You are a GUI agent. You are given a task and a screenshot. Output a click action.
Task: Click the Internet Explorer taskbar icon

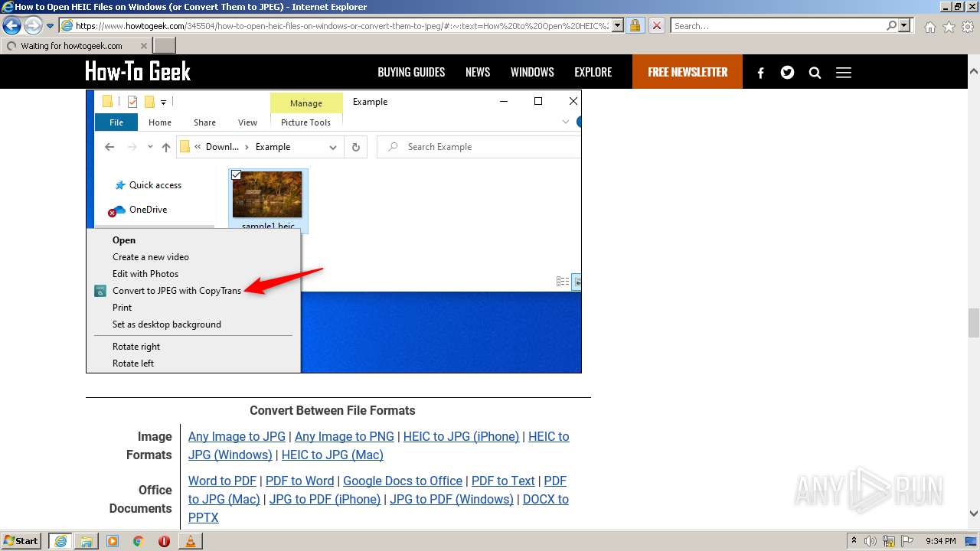(60, 541)
